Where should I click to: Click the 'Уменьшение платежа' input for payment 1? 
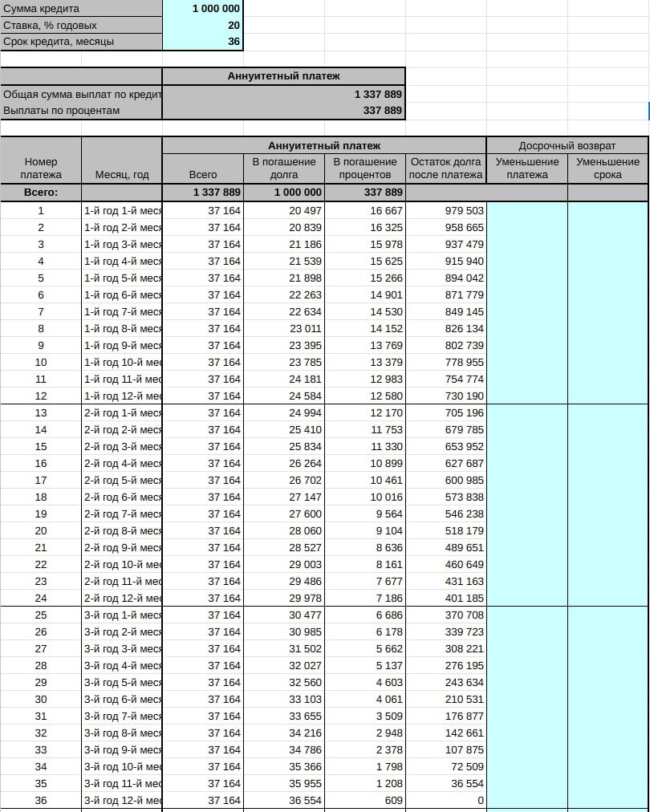[526, 210]
